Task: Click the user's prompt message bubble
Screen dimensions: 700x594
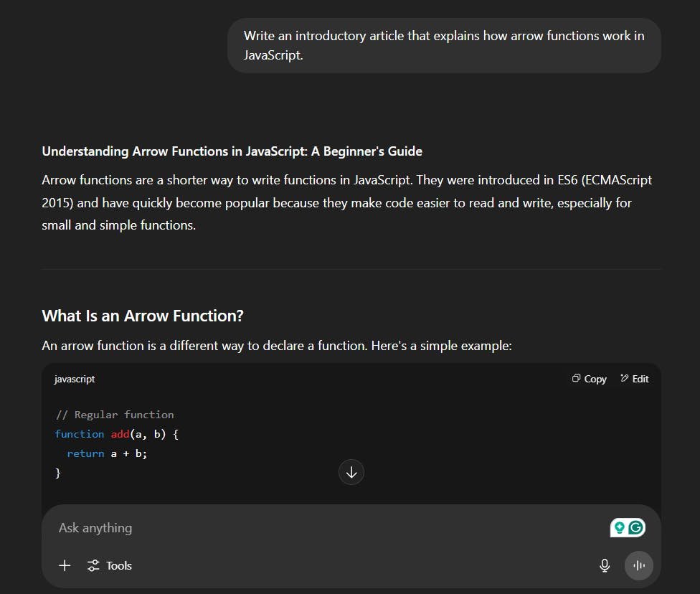Action: (444, 44)
